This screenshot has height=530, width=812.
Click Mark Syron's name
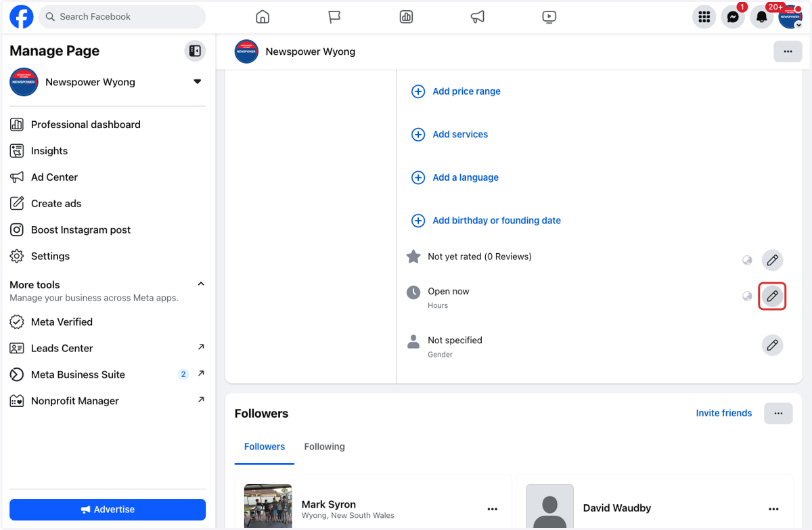point(329,504)
